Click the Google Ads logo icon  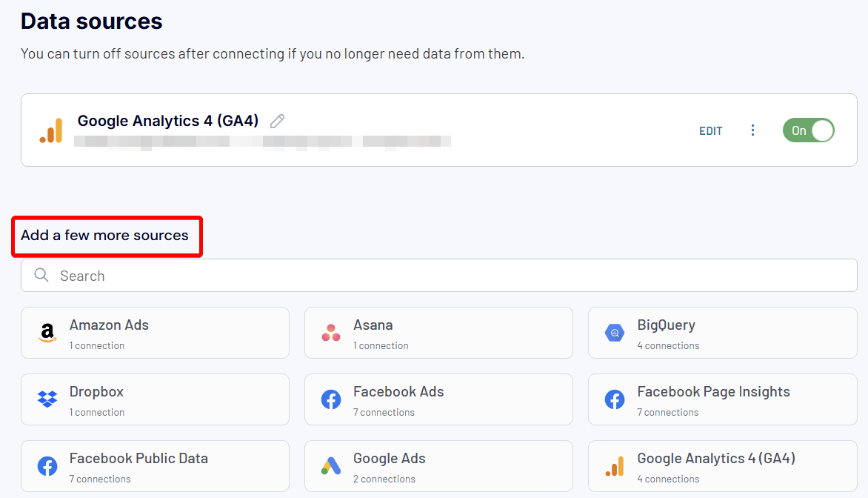331,467
